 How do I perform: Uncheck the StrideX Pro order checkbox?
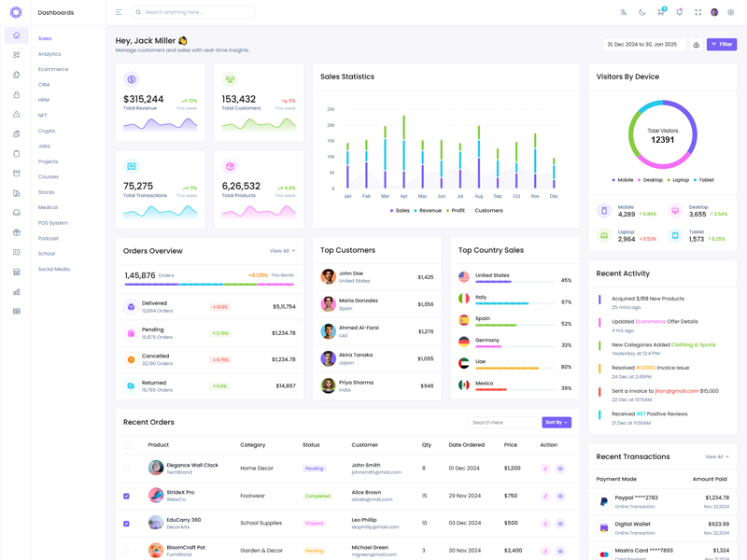pos(127,496)
